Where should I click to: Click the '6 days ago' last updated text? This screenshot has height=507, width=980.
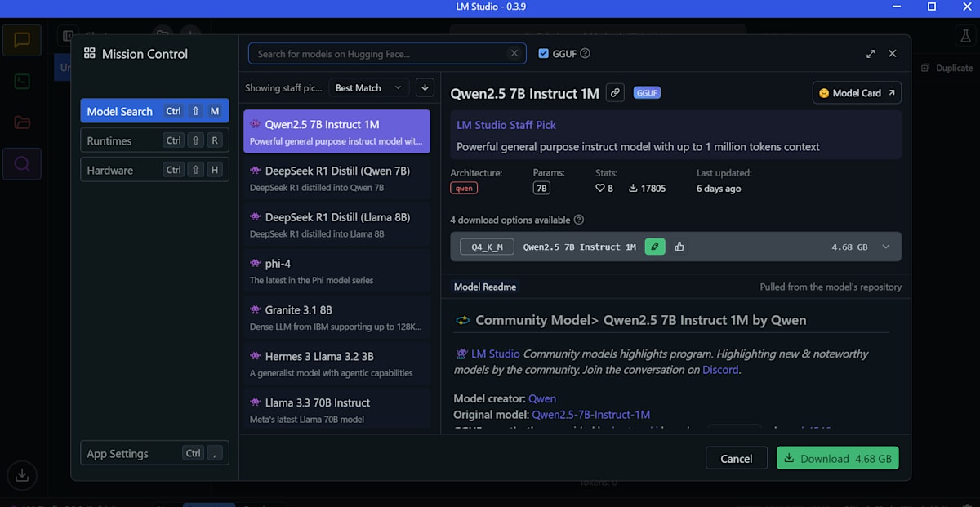(719, 189)
